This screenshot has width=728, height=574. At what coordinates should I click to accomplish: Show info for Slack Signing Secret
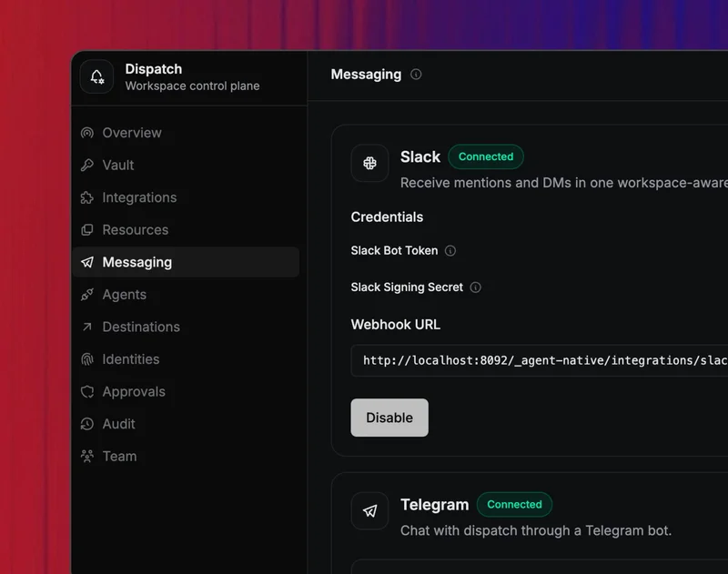(475, 287)
